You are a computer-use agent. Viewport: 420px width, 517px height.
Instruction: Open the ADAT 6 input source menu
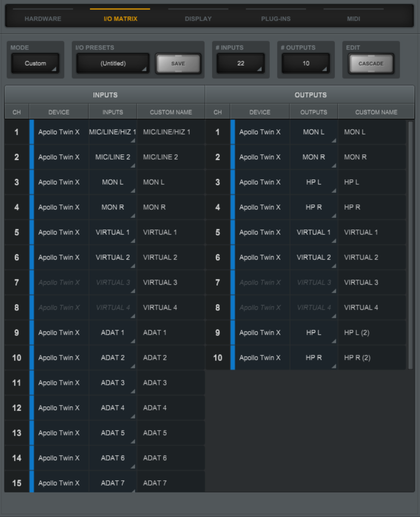coord(113,458)
